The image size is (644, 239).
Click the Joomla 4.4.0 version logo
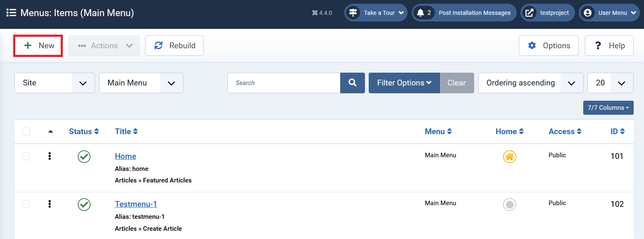[x=315, y=13]
